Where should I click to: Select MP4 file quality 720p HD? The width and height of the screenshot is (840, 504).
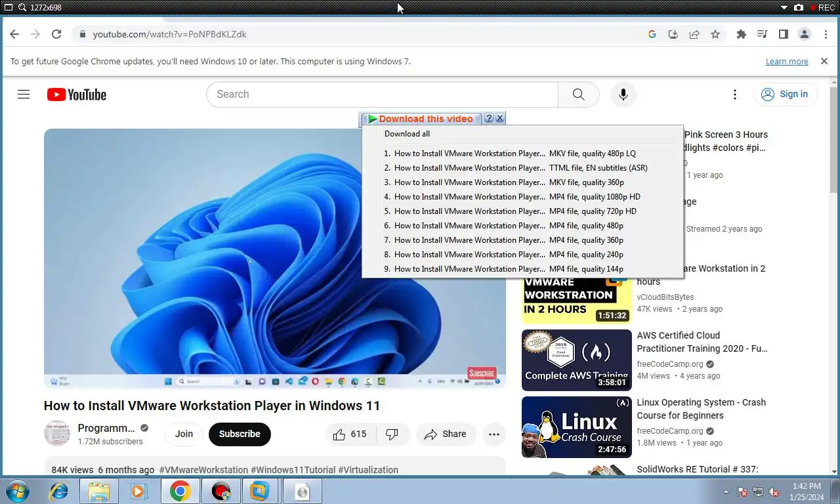(522, 211)
